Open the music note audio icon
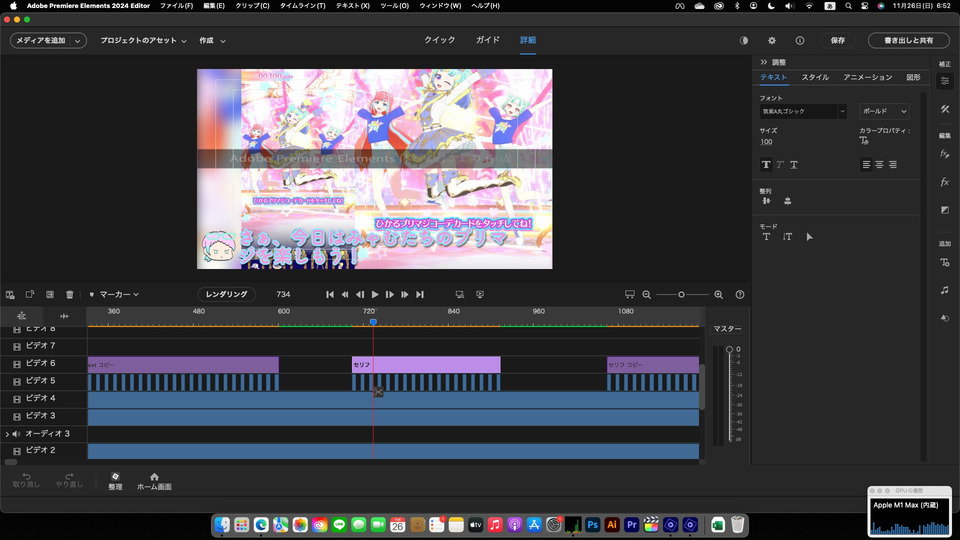Screen dimensions: 960x540 coord(945,290)
